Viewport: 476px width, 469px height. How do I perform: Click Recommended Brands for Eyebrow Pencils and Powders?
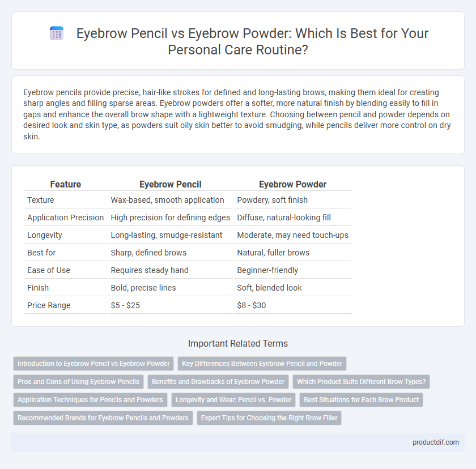[103, 417]
